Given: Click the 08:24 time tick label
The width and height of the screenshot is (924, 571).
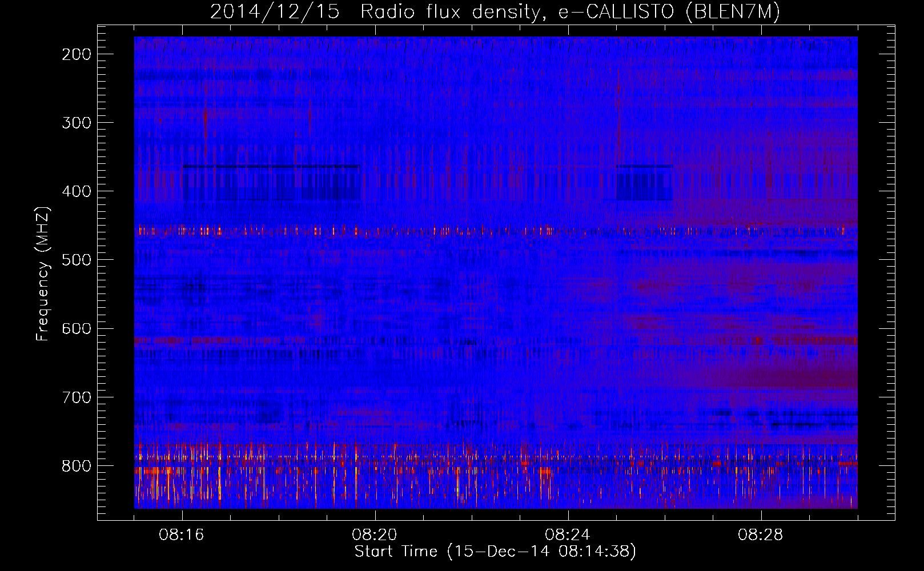Looking at the screenshot, I should (x=568, y=535).
